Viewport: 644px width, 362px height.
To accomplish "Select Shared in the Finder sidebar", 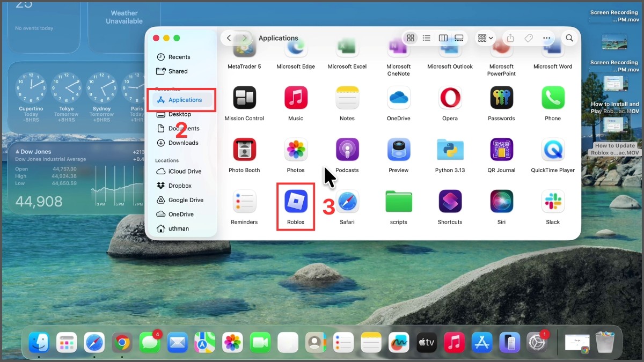I will [x=183, y=71].
